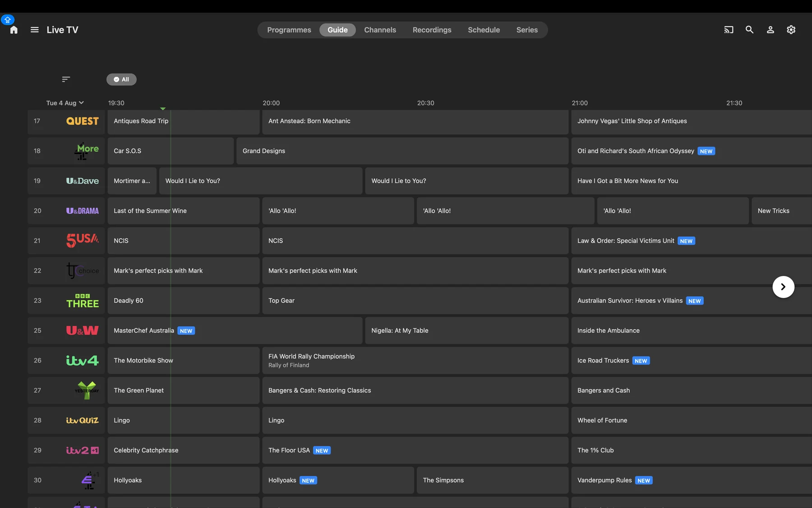This screenshot has width=812, height=508.
Task: Switch to the Schedule tab
Action: [x=484, y=30]
